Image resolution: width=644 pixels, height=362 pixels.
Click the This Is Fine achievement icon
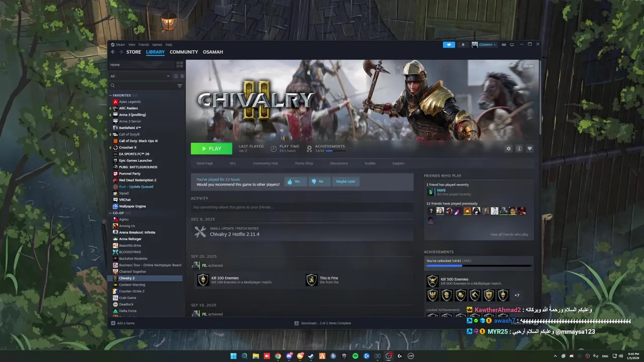pyautogui.click(x=311, y=280)
